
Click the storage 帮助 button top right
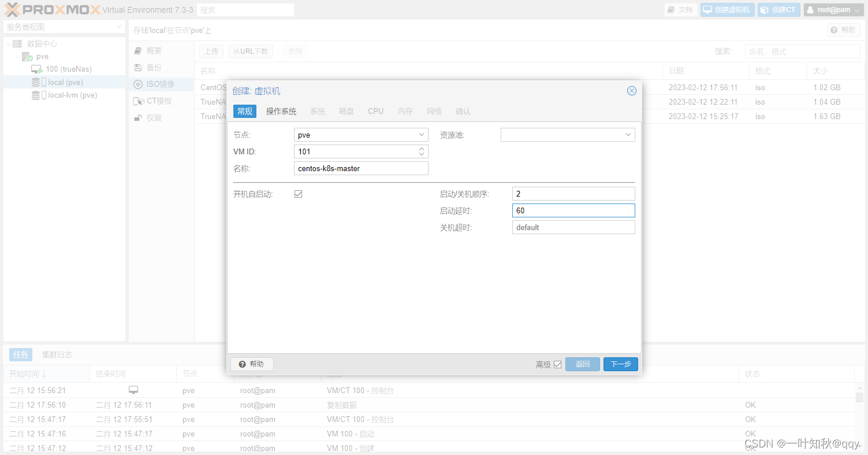(843, 30)
